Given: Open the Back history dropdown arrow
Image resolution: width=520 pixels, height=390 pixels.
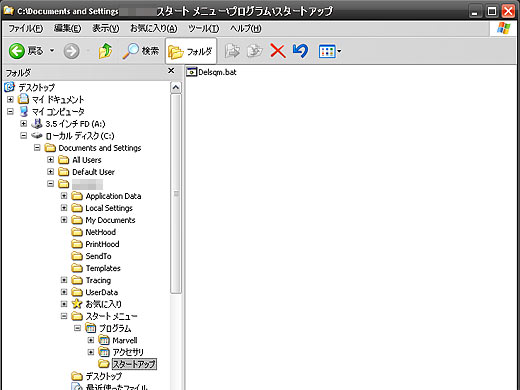Looking at the screenshot, I should 52,51.
